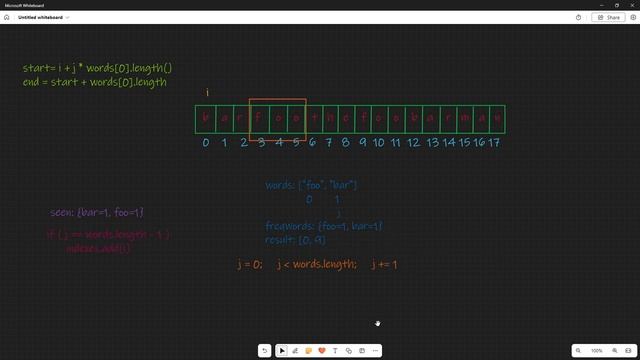Open the Inking pen tool
640x360 pixels.
295,351
